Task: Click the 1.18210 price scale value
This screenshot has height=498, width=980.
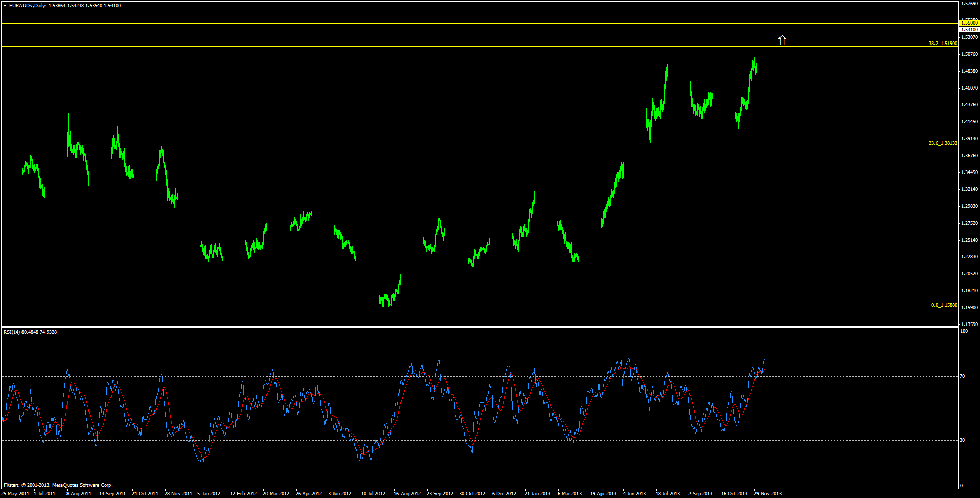Action: point(970,291)
